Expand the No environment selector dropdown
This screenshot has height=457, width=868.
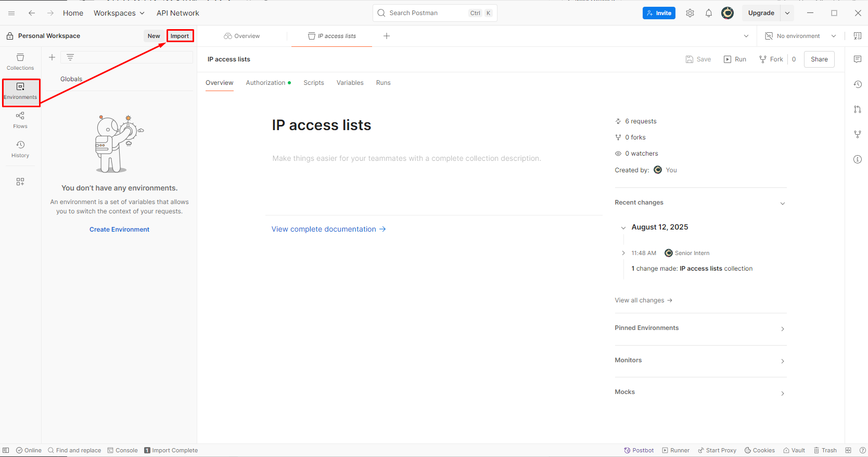[801, 36]
